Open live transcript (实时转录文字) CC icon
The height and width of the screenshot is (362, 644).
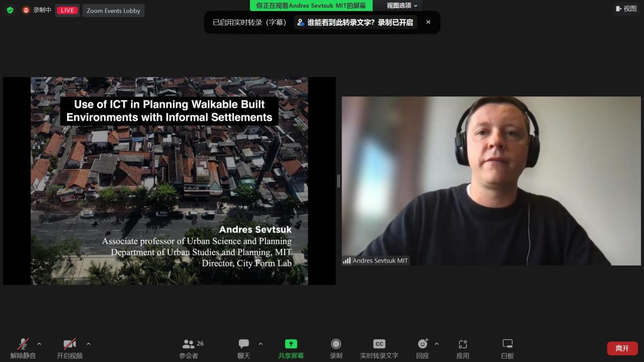tap(379, 344)
